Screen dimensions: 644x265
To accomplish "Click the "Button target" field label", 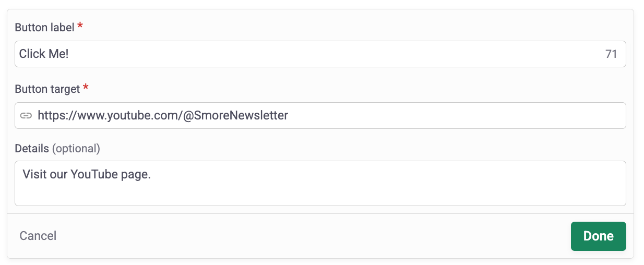I will coord(47,89).
